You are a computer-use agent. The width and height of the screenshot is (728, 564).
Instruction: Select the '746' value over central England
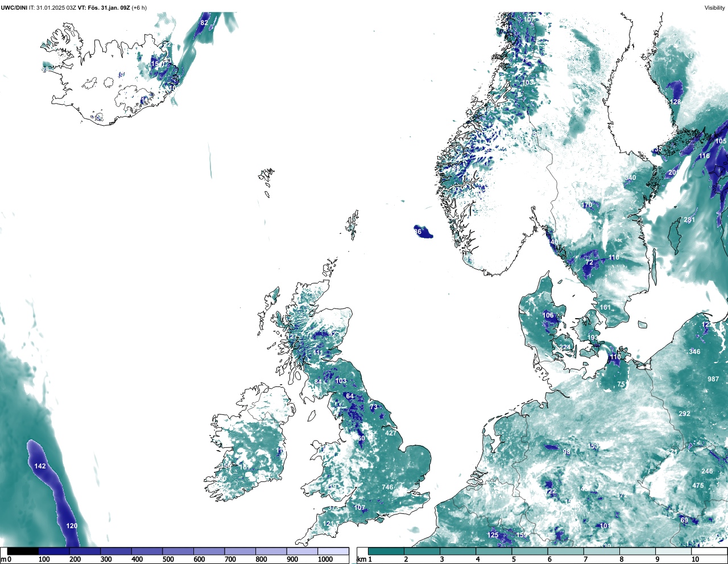387,487
